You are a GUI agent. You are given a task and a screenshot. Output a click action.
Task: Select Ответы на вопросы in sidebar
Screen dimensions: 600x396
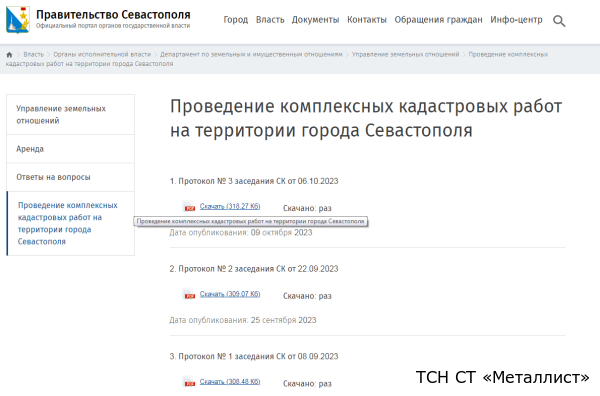point(70,177)
